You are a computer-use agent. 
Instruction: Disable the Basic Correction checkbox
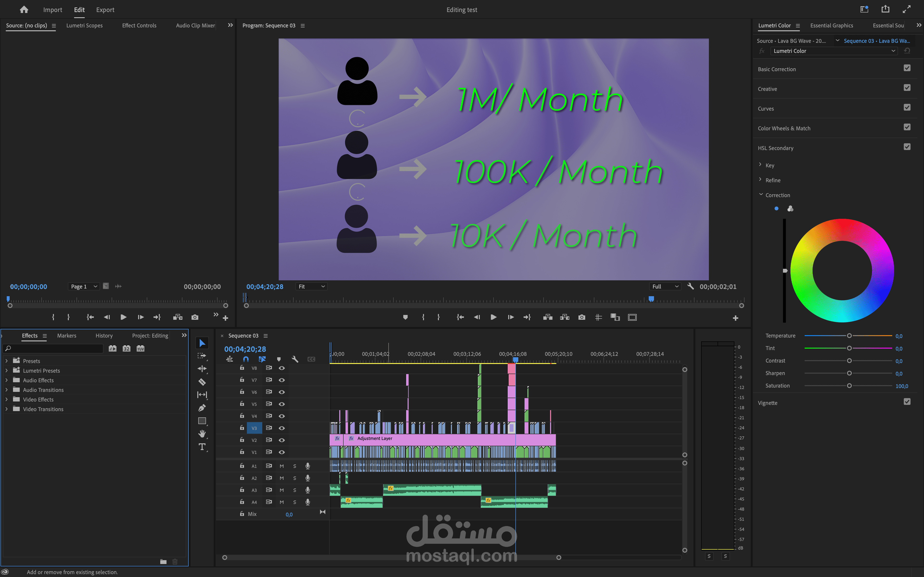click(x=907, y=68)
